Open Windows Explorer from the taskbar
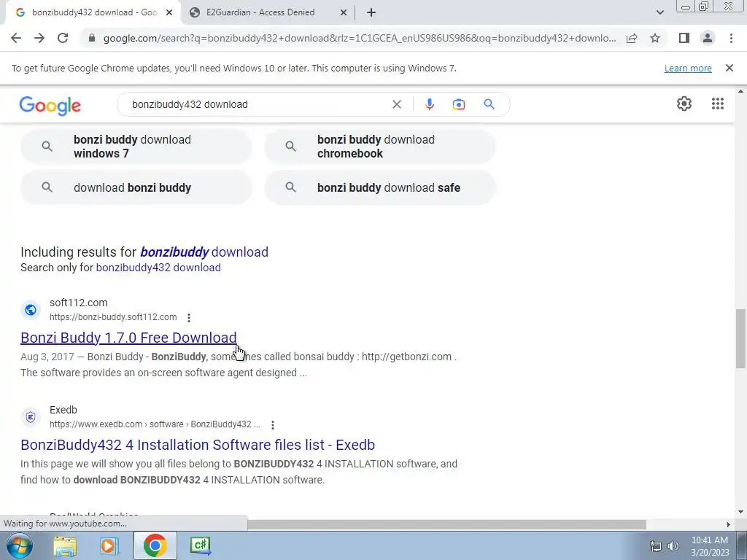Screen dimensions: 747x560 click(65, 545)
